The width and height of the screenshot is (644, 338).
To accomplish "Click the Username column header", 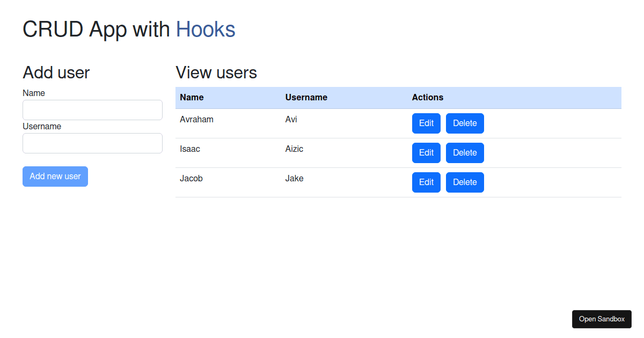I will coord(306,97).
